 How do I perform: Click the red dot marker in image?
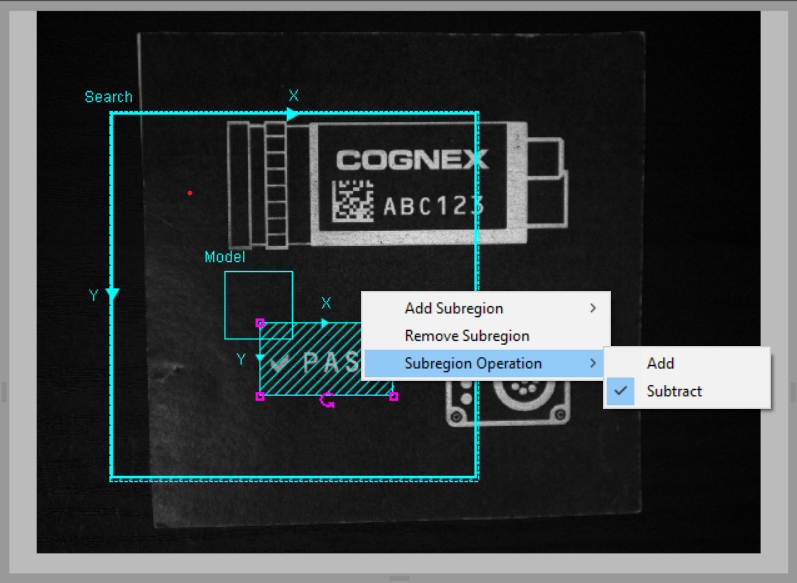(189, 193)
